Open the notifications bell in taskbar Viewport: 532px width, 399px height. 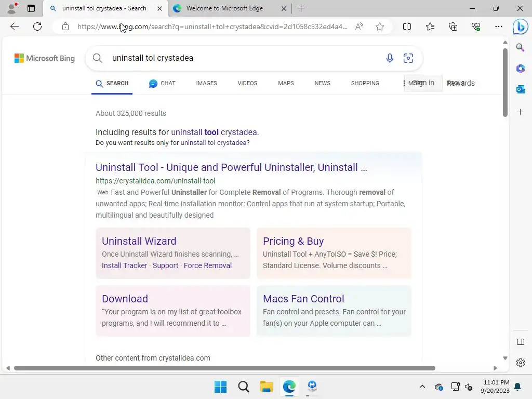(x=518, y=387)
